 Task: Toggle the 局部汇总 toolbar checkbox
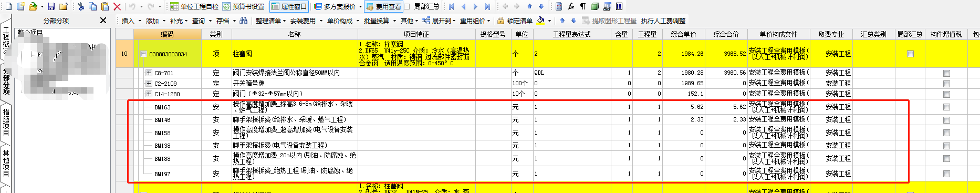tap(406, 6)
